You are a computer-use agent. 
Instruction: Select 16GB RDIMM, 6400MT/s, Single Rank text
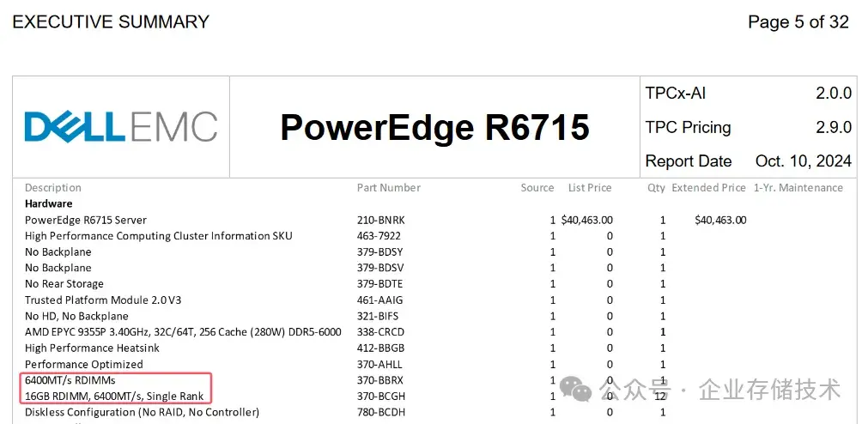114,397
